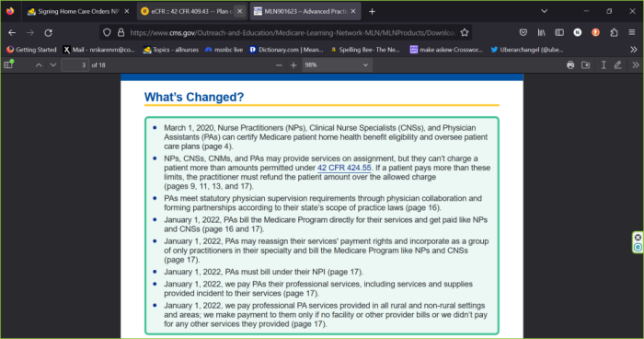Select the PDF draw tool

click(617, 65)
